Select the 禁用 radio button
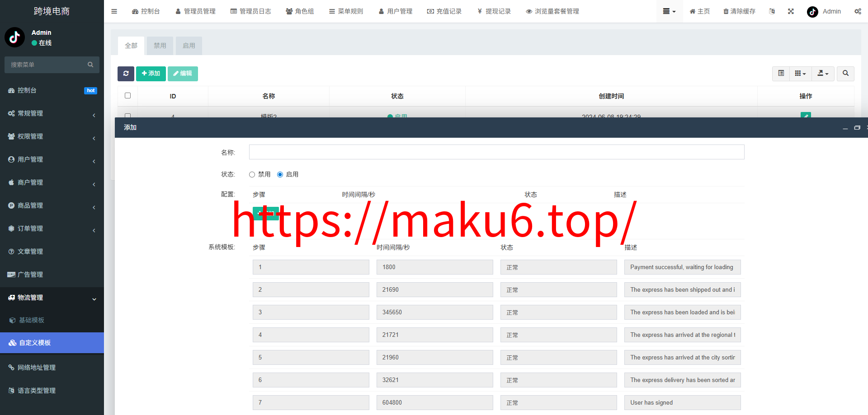This screenshot has height=415, width=868. tap(252, 175)
